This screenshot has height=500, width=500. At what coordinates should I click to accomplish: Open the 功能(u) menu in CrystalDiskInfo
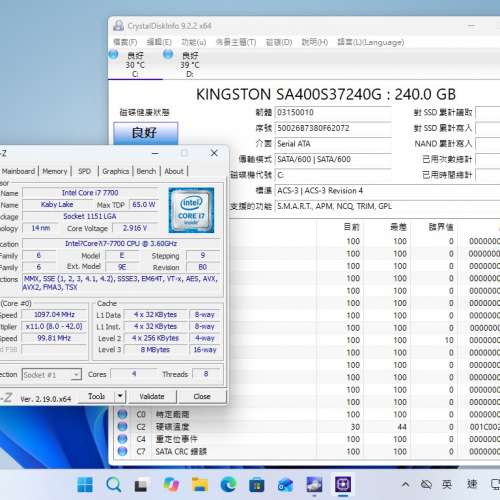click(193, 42)
